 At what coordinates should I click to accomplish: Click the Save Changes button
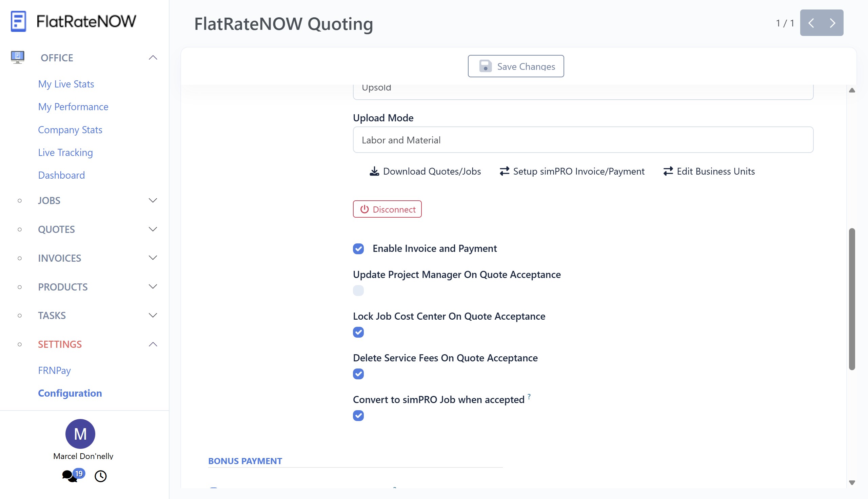pos(515,66)
